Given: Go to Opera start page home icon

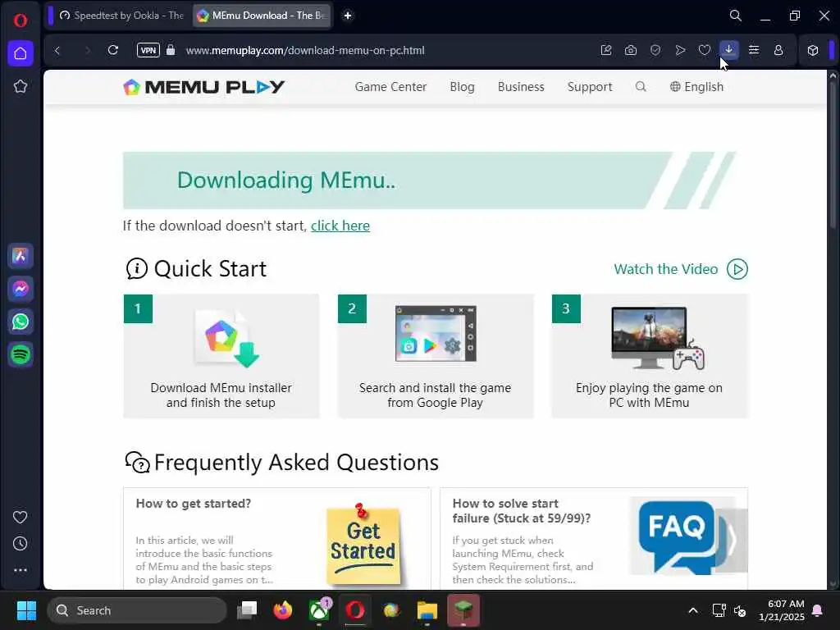Looking at the screenshot, I should (x=21, y=53).
